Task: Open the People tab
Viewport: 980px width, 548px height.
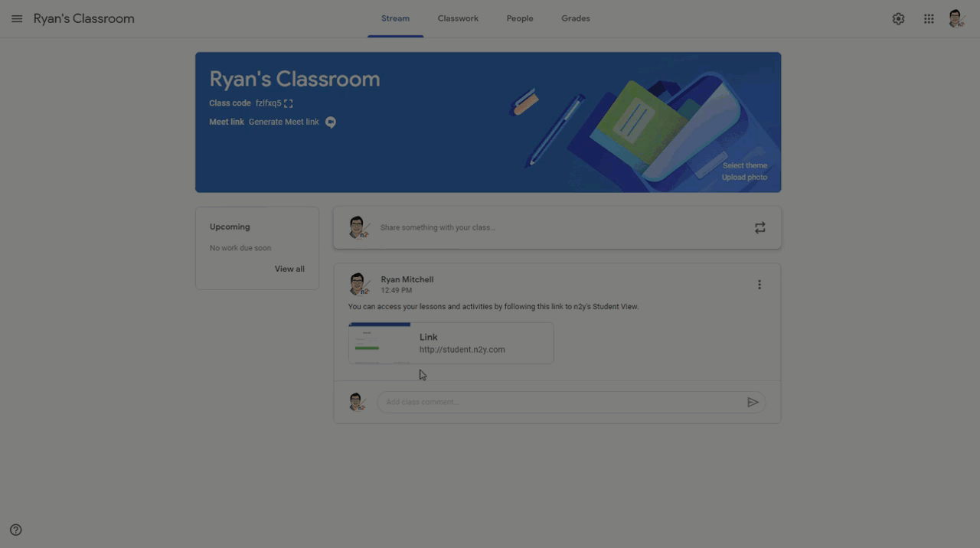Action: point(520,18)
